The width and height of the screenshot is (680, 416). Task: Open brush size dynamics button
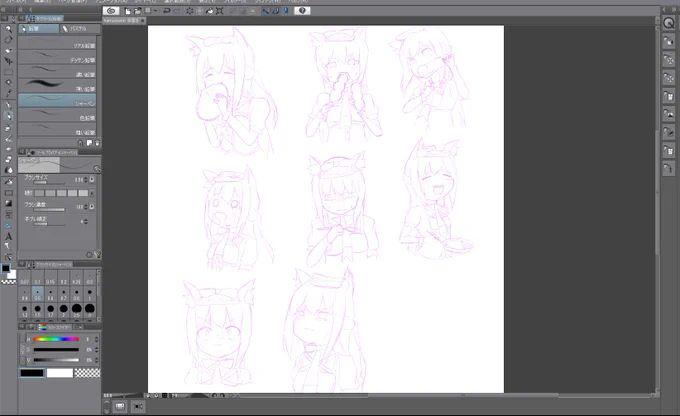coord(92,180)
